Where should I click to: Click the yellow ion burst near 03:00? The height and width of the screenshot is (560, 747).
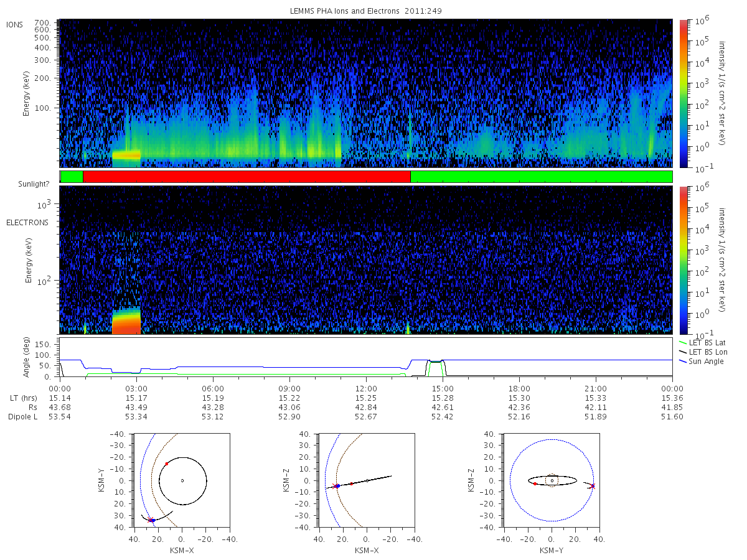point(126,155)
